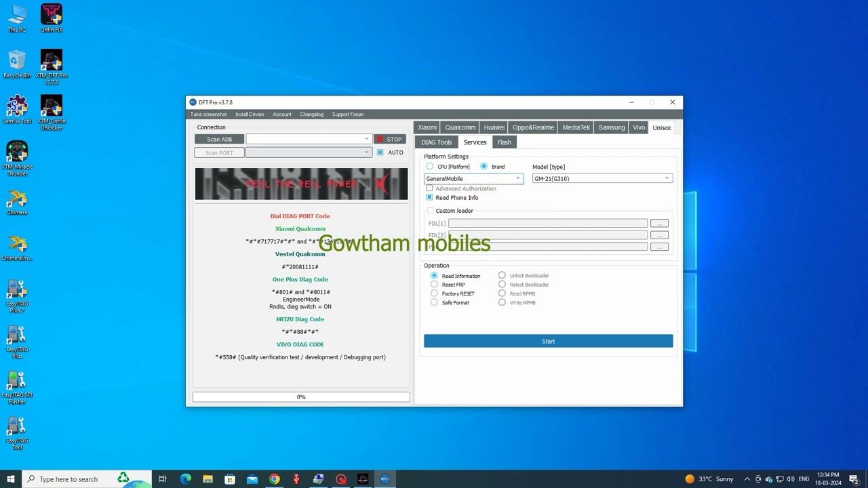The image size is (868, 488).
Task: Open File Explorer from the taskbar
Action: click(x=208, y=479)
